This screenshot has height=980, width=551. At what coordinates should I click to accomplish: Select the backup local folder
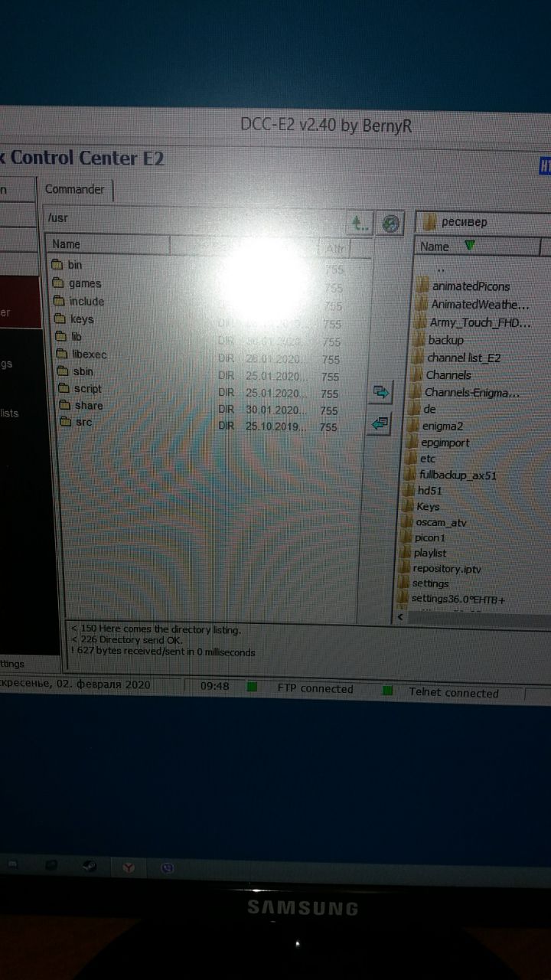439,340
